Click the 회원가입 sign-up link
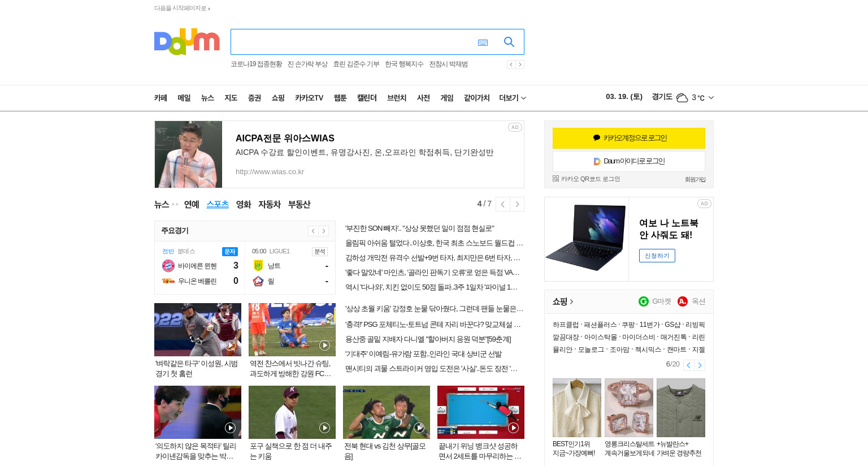868x466 pixels. [x=695, y=179]
